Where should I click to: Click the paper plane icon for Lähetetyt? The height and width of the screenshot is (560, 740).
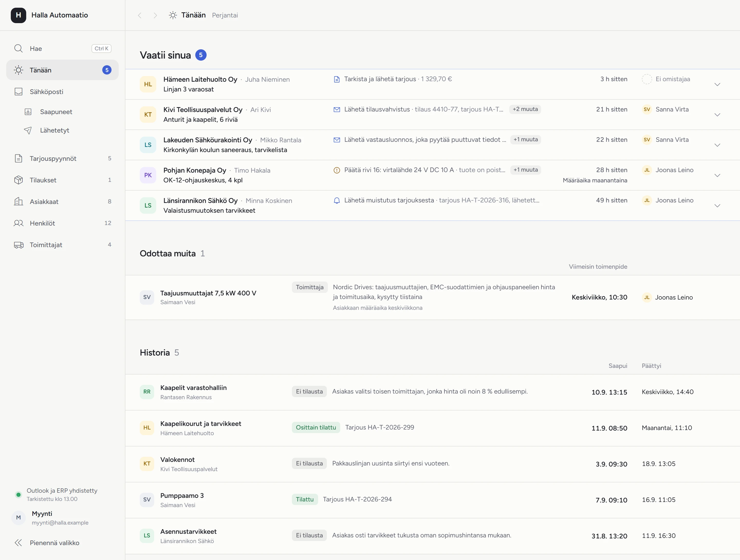(x=28, y=130)
